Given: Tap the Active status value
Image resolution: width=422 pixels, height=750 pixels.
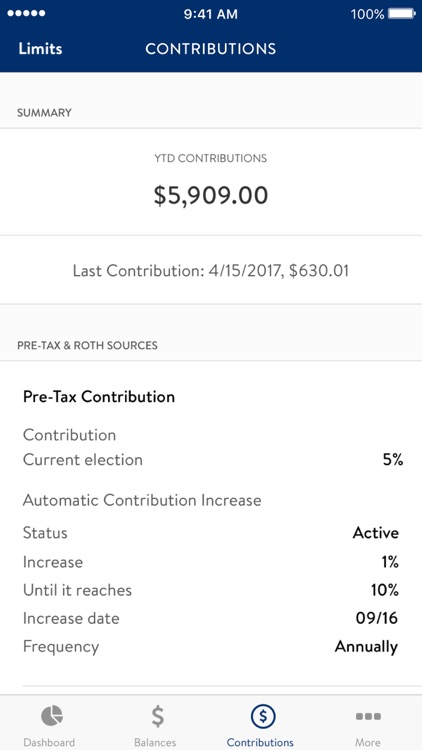Looking at the screenshot, I should [x=376, y=533].
